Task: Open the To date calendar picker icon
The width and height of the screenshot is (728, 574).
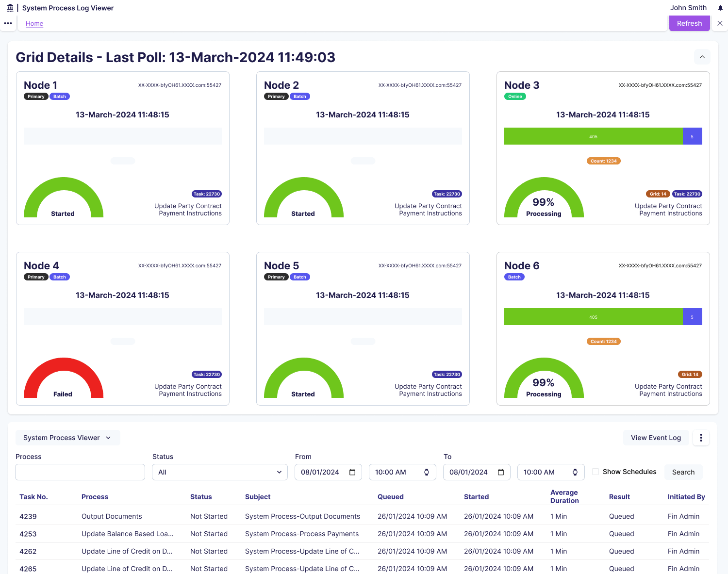Action: click(x=501, y=472)
